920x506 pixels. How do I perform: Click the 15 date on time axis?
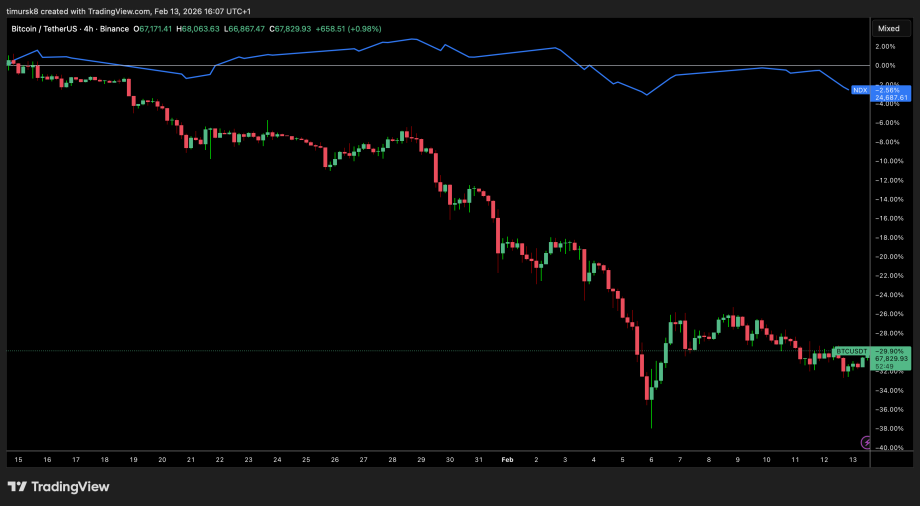click(x=18, y=459)
